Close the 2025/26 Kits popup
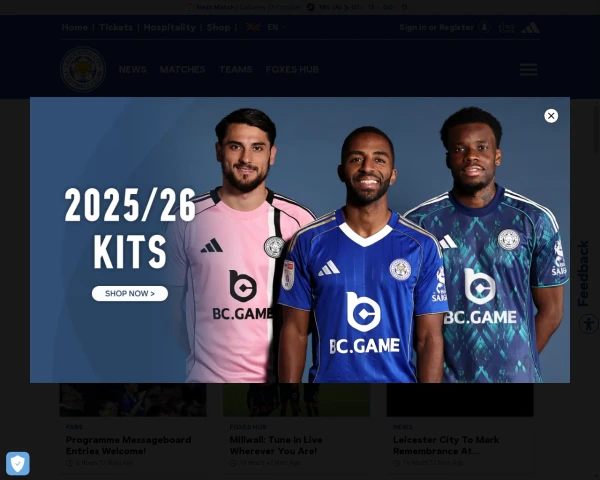Viewport: 600px width, 480px height. coord(551,116)
